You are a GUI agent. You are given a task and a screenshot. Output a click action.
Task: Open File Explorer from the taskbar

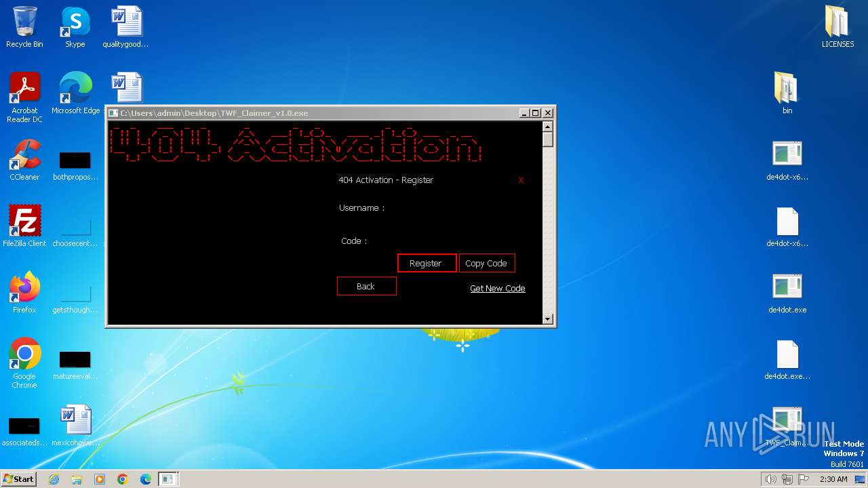pos(77,479)
